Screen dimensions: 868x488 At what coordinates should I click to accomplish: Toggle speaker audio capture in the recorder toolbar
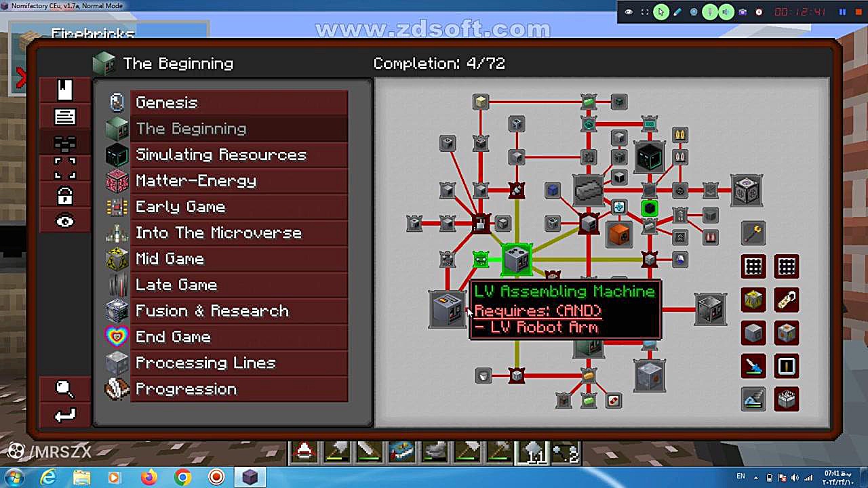pos(726,12)
